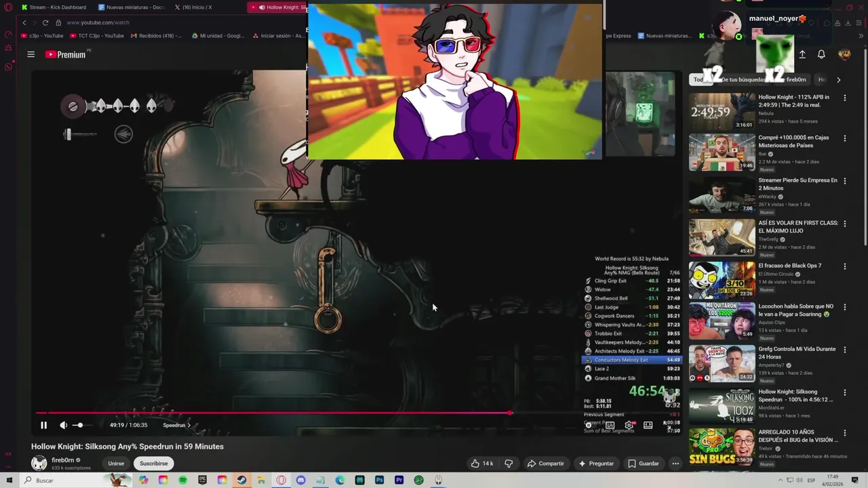The height and width of the screenshot is (488, 868).
Task: Switch to Nuevas miniaturas Docs tab
Action: tap(131, 7)
